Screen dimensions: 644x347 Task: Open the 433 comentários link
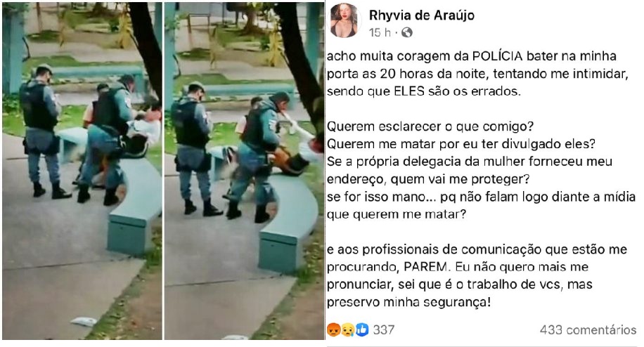[588, 329]
